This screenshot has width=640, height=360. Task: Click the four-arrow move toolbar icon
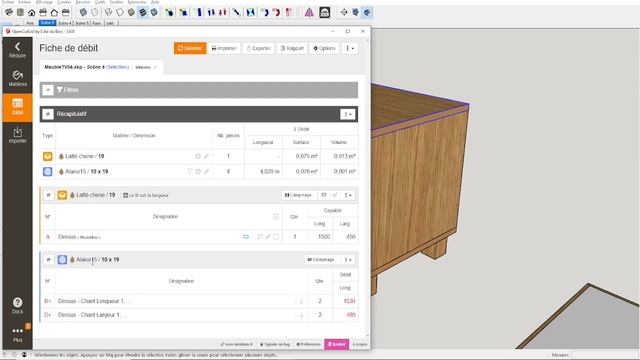tap(344, 13)
